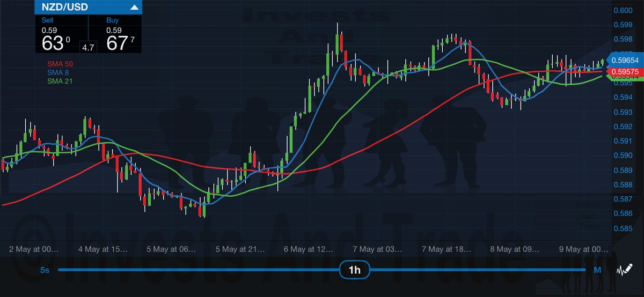Click the 2 May time axis label
This screenshot has height=297, width=644.
(34, 249)
